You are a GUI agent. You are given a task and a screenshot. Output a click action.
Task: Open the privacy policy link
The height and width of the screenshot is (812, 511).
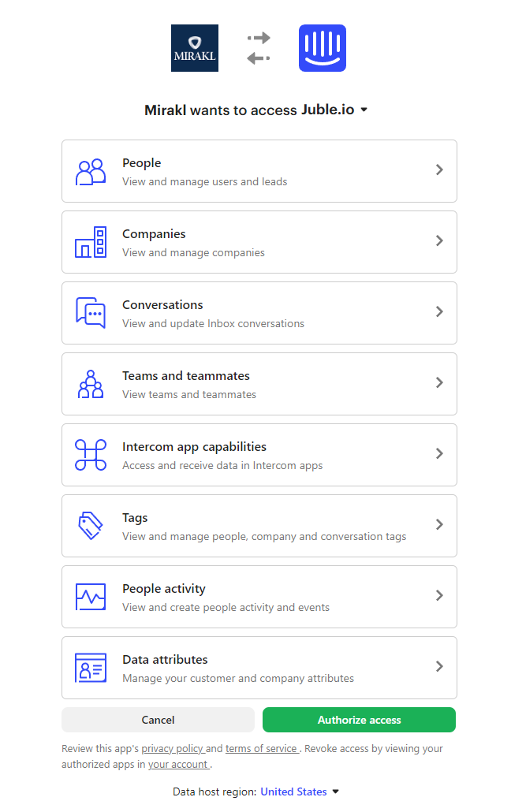click(x=172, y=748)
